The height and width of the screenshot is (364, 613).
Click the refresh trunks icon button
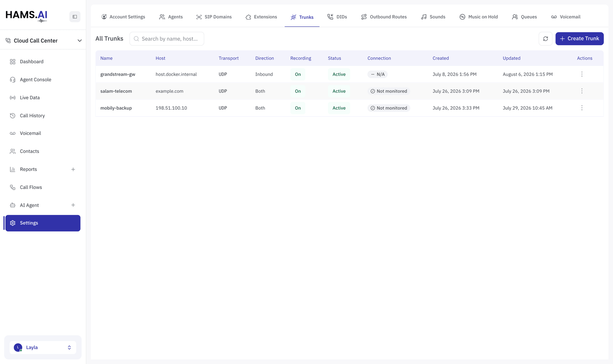546,39
